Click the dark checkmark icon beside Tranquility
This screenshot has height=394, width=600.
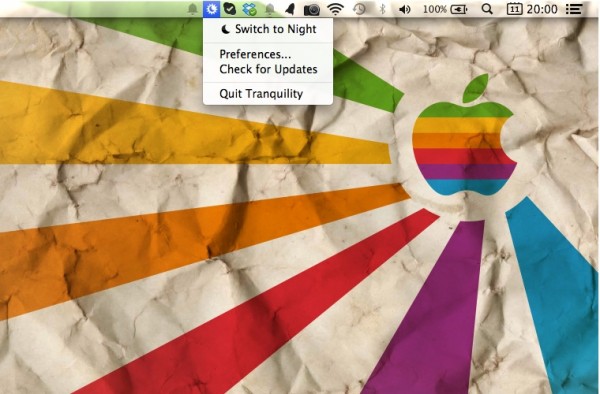point(230,9)
